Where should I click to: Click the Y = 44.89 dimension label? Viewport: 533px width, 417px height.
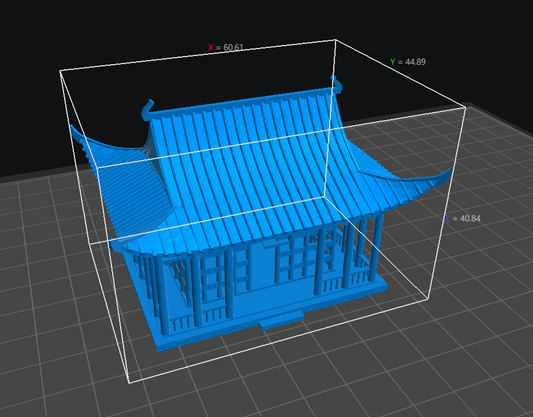point(408,62)
